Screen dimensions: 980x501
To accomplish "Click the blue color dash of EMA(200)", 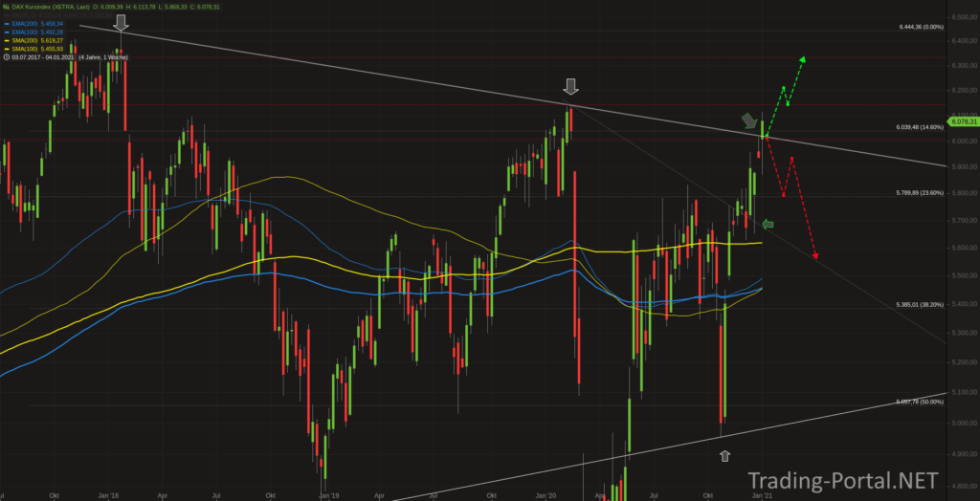I will coord(7,24).
